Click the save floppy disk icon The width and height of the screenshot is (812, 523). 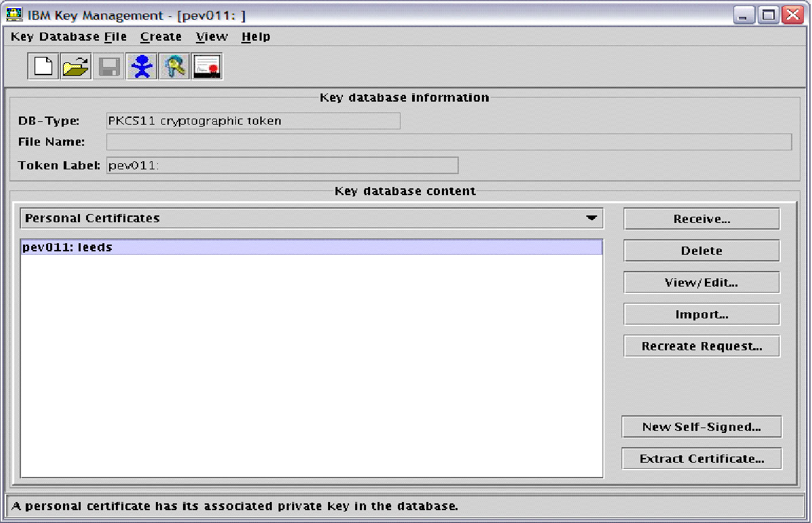[x=108, y=67]
